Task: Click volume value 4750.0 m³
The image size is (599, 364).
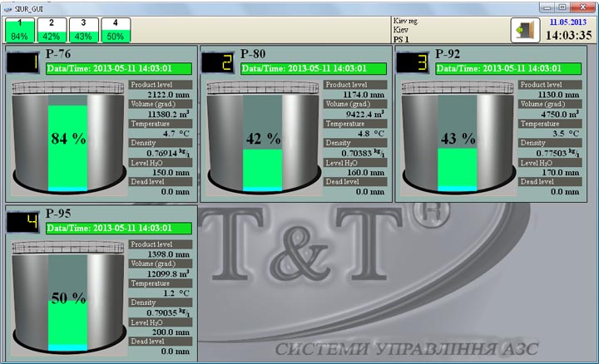Action: click(560, 114)
